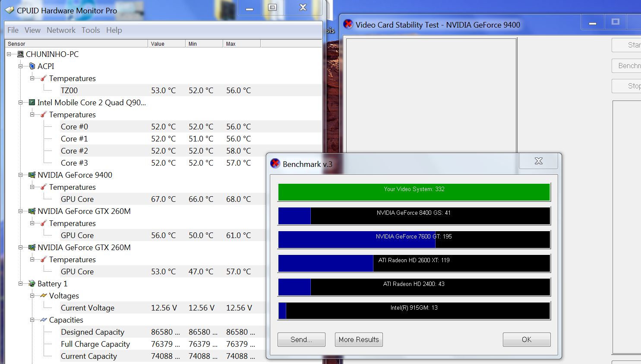The width and height of the screenshot is (641, 364).
Task: Click card icon of GTX 260M with 56.0 °C core
Action: 32,211
